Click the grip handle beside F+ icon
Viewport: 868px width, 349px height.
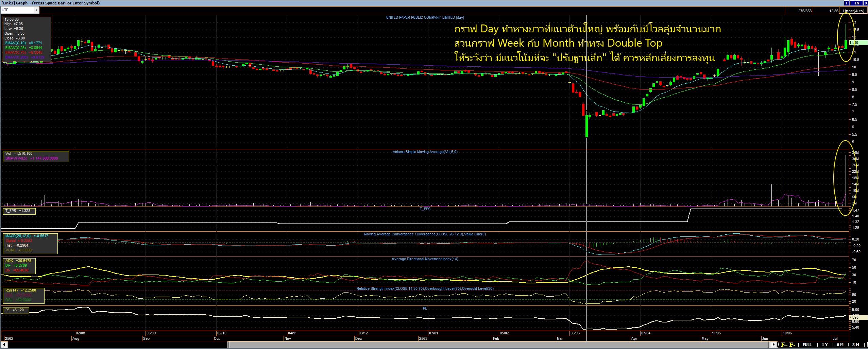click(x=779, y=345)
